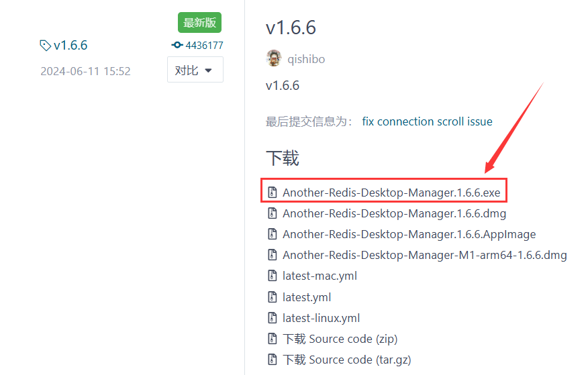Download Another-Redis-Desktop-Manager.1.6.6.exe
588x375 pixels.
(x=391, y=193)
